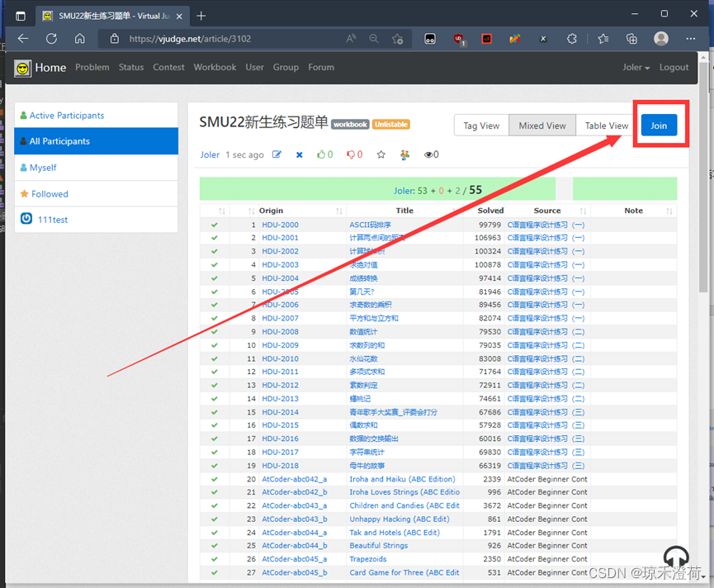Open the Joler user dropdown menu
Viewport: 714px width, 588px height.
636,67
